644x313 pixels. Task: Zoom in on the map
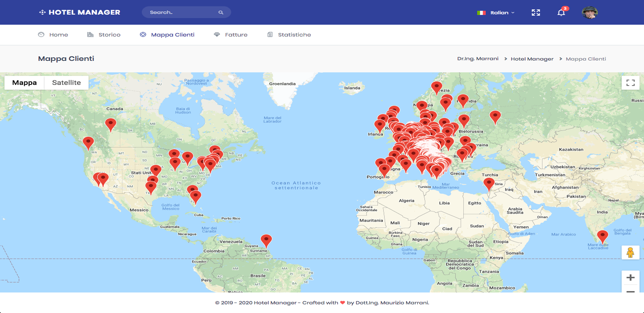[631, 278]
